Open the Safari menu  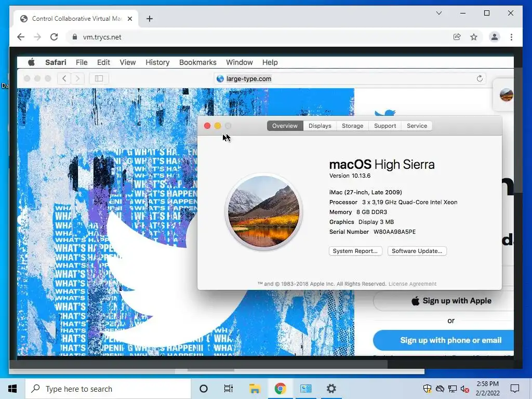pos(56,62)
